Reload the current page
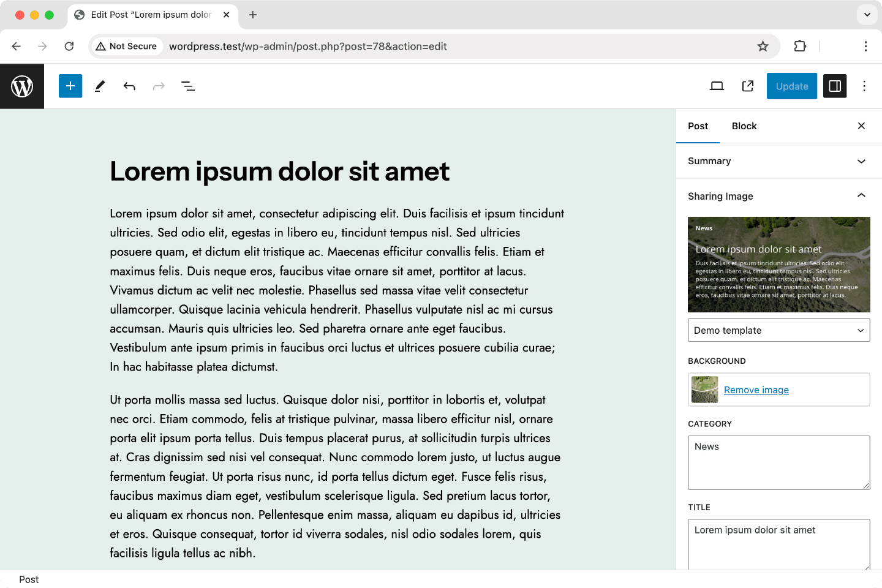The width and height of the screenshot is (882, 588). click(69, 47)
